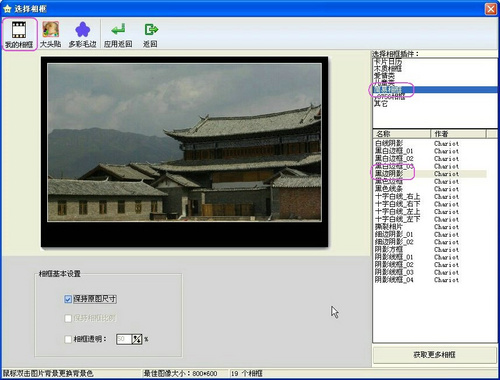
Task: Select frame 黑白边框_02
Action: point(394,159)
